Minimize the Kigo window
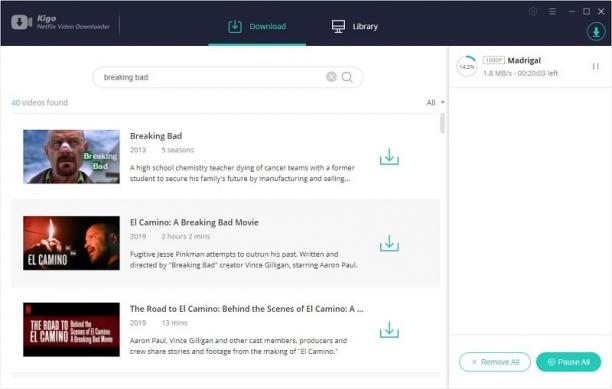 [x=572, y=12]
